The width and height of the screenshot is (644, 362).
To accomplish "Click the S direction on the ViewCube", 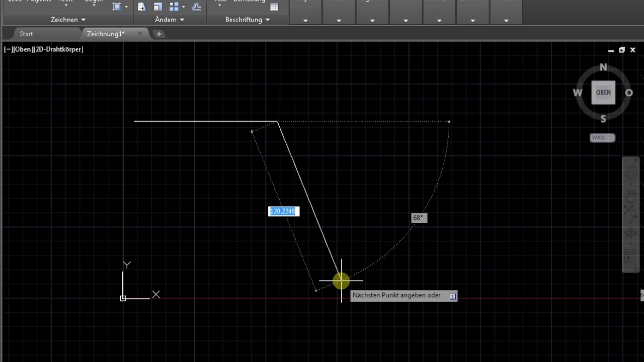I will [603, 119].
